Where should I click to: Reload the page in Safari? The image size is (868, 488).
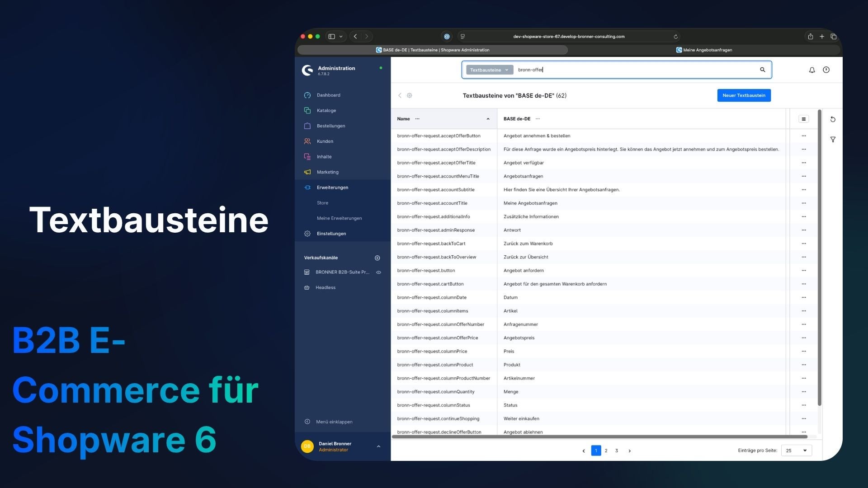coord(675,37)
